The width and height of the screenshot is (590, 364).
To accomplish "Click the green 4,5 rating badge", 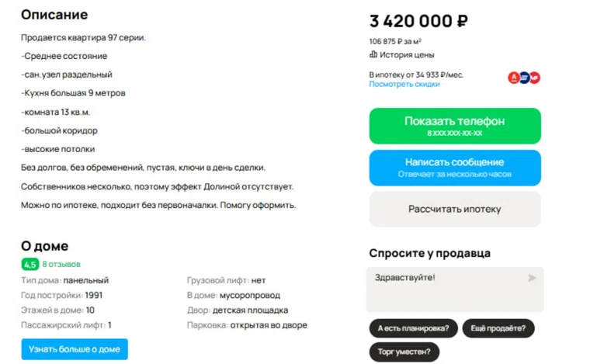I will coord(30,265).
